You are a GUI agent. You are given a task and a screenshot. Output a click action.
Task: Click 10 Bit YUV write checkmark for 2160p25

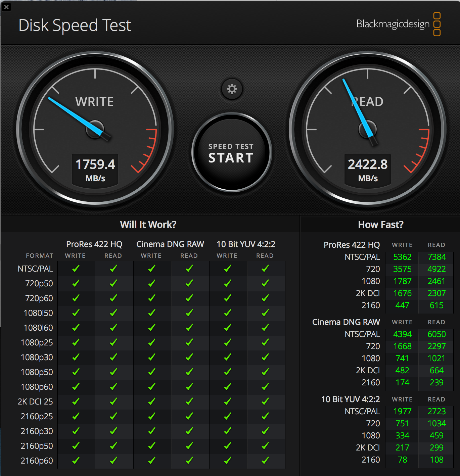pyautogui.click(x=228, y=416)
